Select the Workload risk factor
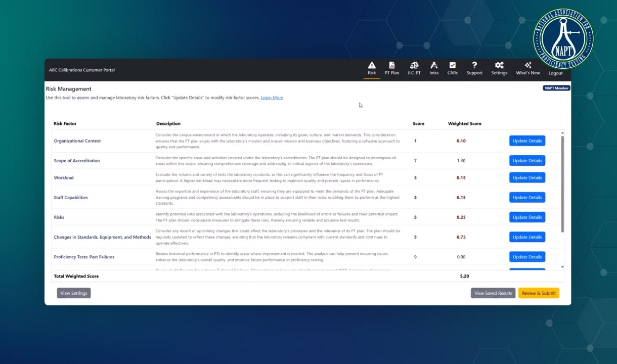This screenshot has height=364, width=617. pyautogui.click(x=64, y=178)
